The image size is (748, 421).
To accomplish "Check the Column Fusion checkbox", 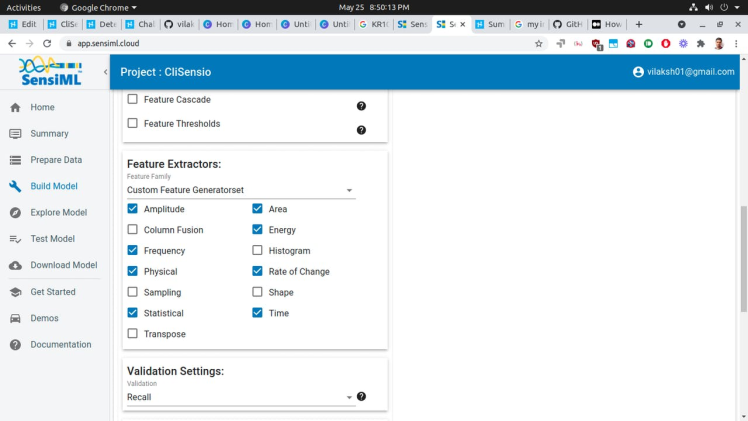I will 133,229.
